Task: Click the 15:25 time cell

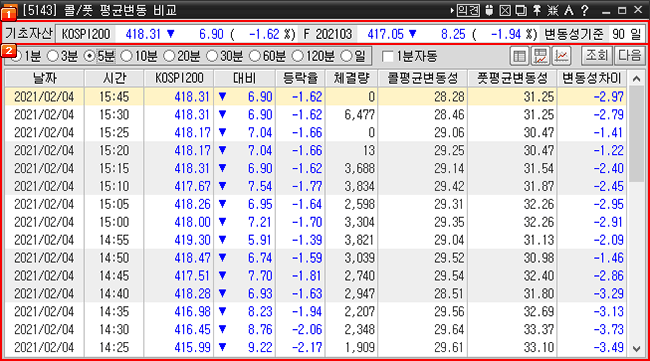Action: tap(114, 133)
